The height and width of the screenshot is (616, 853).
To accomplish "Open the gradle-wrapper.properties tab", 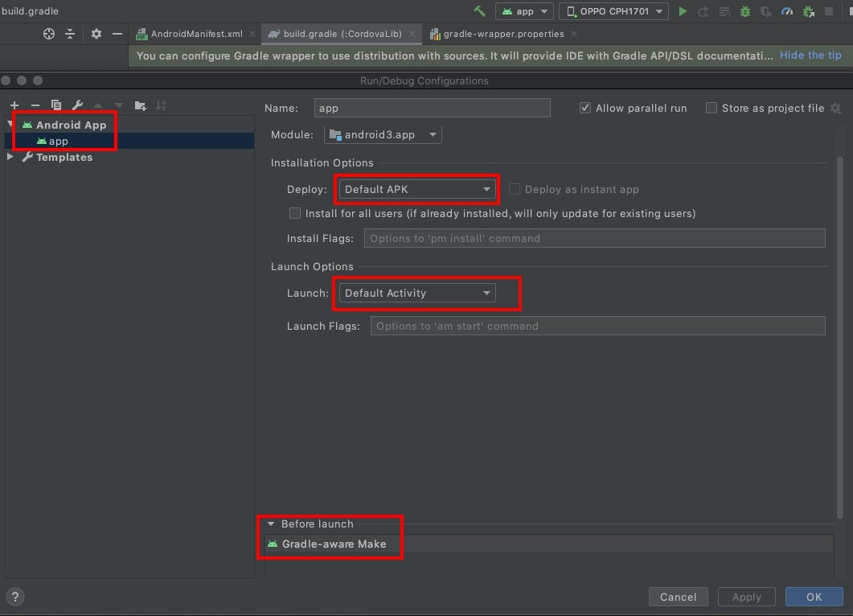I will coord(502,34).
